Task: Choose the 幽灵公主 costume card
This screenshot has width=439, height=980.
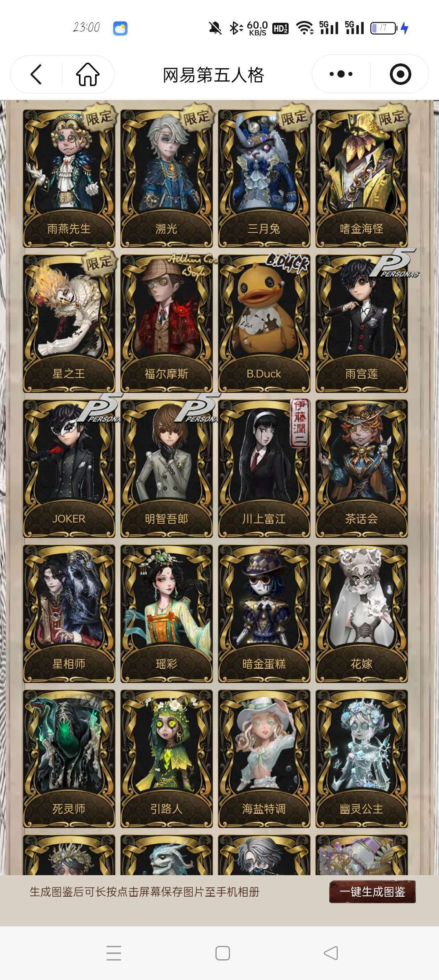Action: (362, 759)
